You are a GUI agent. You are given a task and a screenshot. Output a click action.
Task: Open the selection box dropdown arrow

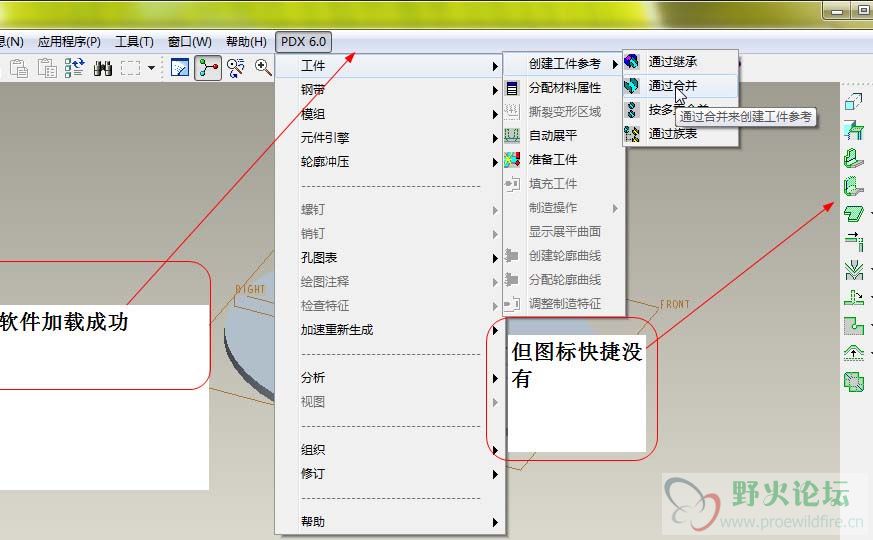(151, 68)
